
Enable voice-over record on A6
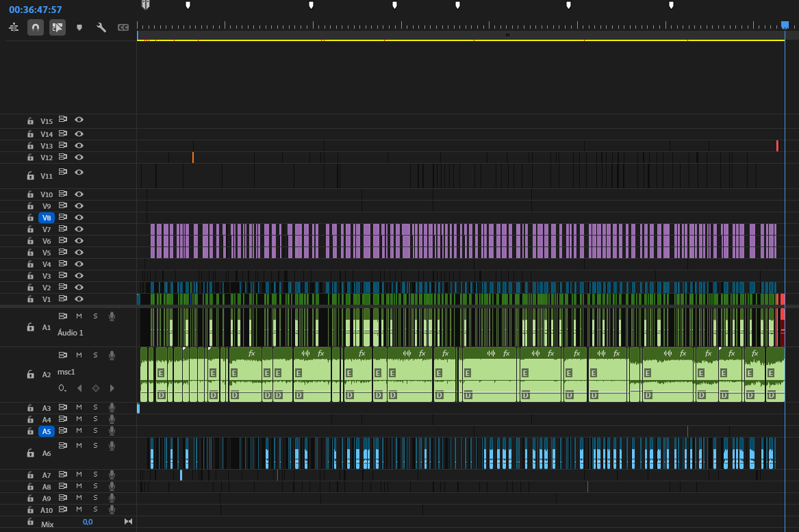[112, 446]
